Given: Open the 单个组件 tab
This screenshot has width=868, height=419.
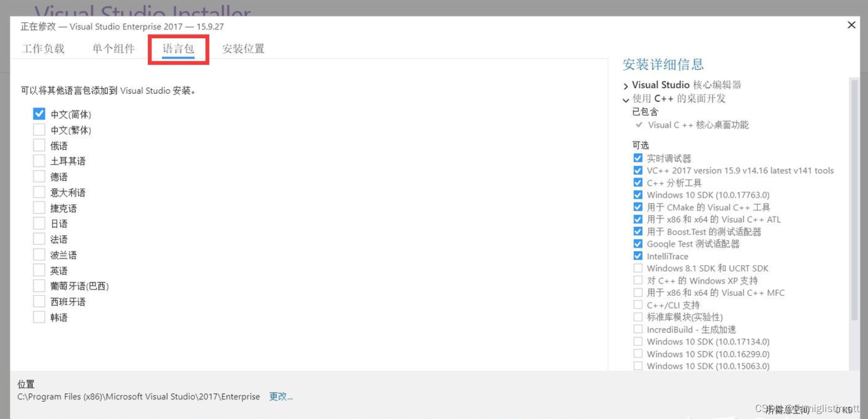Looking at the screenshot, I should [x=114, y=49].
